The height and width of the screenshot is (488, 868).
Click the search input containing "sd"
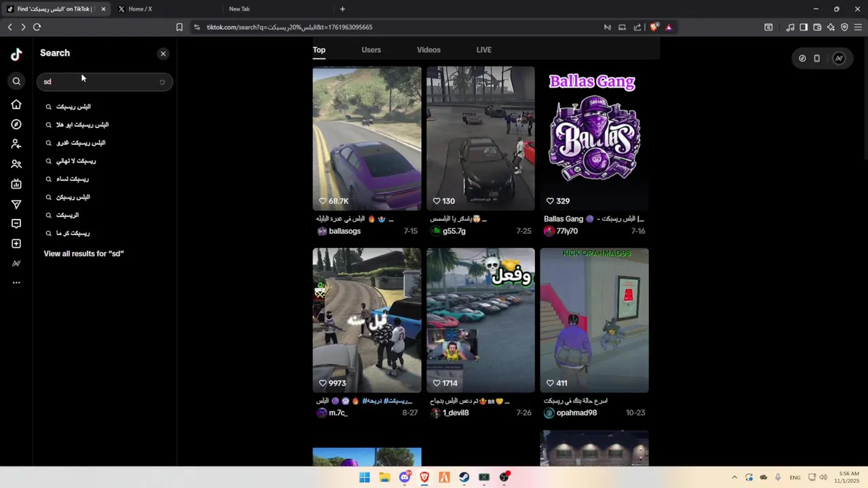click(x=104, y=81)
